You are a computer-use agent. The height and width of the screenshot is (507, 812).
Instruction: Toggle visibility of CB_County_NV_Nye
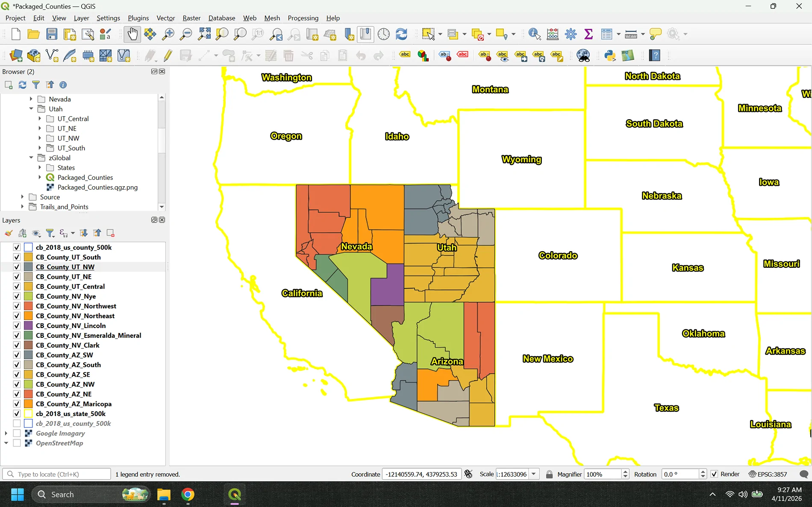click(x=17, y=296)
